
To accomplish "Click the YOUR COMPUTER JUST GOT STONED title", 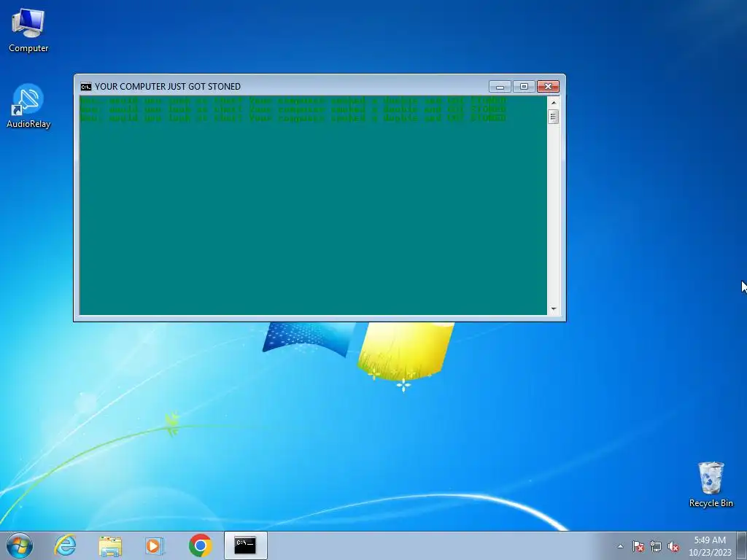I will pos(168,87).
